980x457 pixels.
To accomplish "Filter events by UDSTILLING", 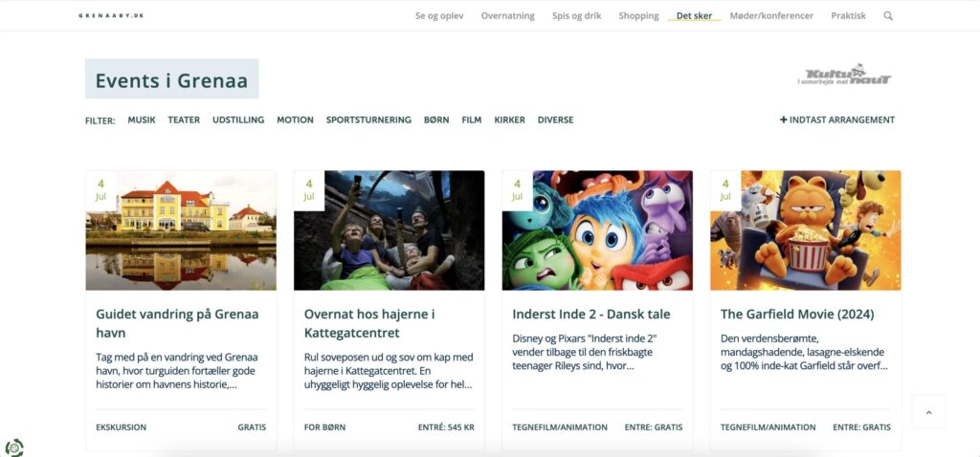I will click(238, 120).
